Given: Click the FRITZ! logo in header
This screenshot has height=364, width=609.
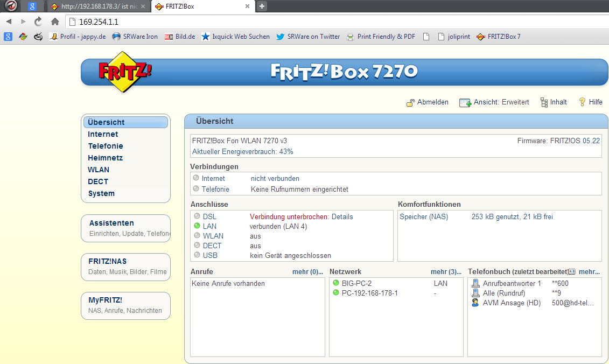Looking at the screenshot, I should pyautogui.click(x=125, y=72).
